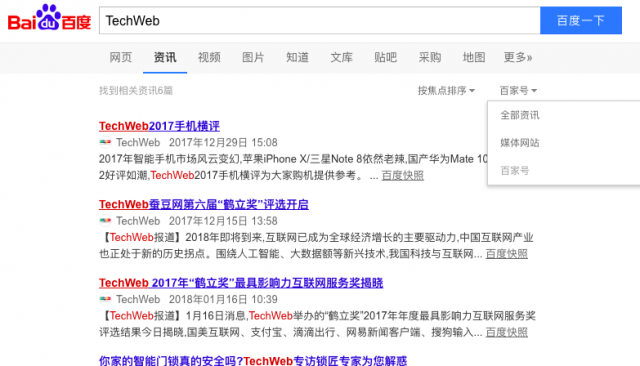
Task: Choose 全部资讯 in the dropdown
Action: coord(520,115)
